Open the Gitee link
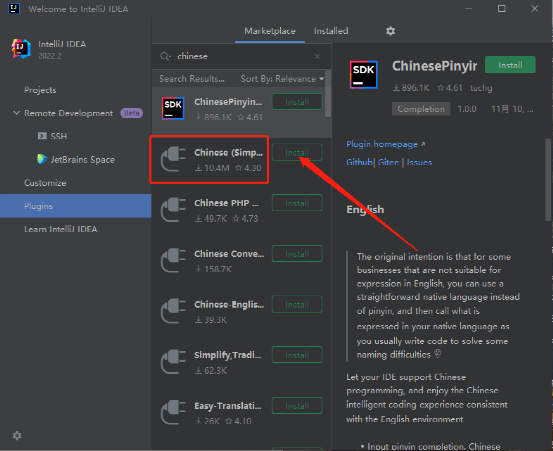Image resolution: width=553 pixels, height=451 pixels. tap(388, 163)
